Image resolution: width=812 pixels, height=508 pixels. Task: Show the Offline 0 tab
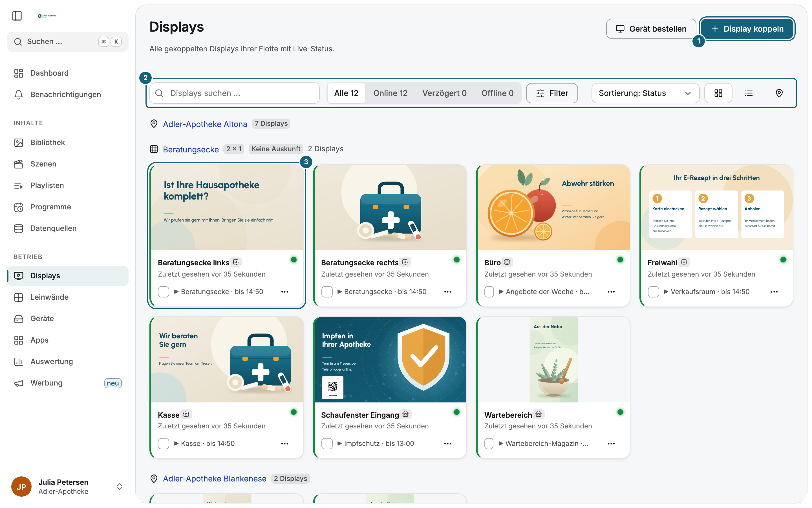click(x=497, y=93)
